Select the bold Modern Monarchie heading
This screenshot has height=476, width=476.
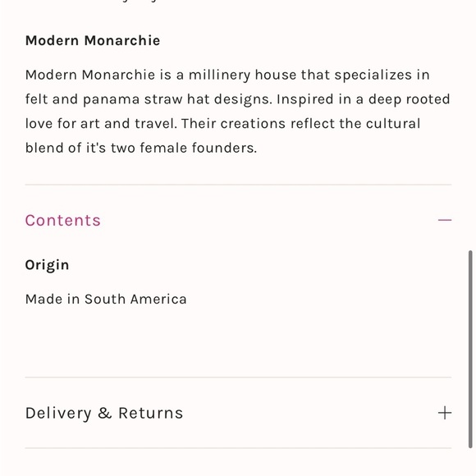click(x=93, y=41)
